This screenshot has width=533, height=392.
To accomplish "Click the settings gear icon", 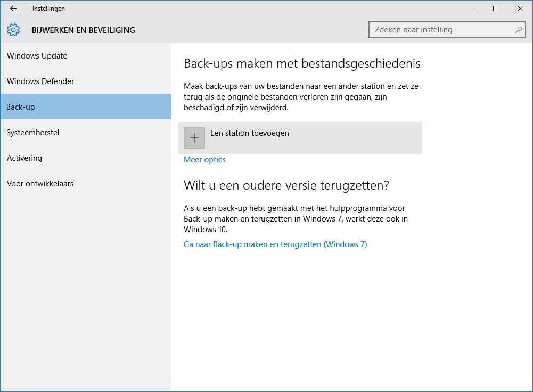I will (13, 30).
